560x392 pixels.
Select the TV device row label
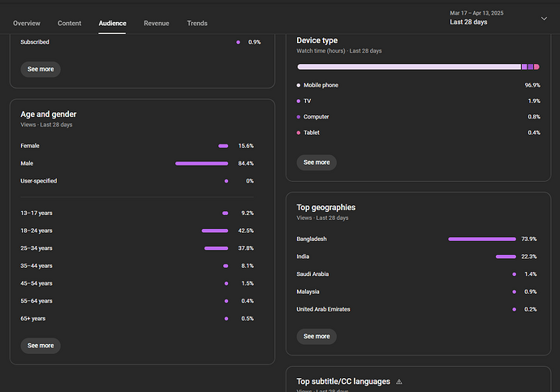307,101
